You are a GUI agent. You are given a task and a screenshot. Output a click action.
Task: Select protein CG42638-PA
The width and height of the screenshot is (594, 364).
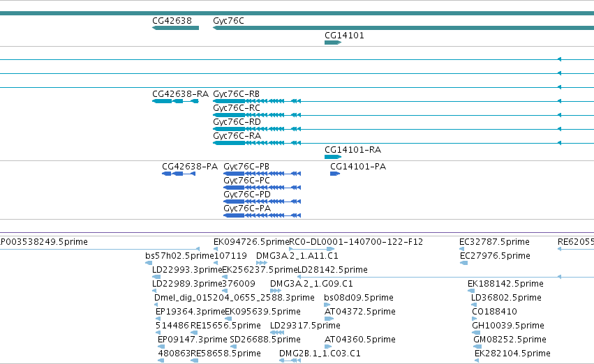[179, 174]
